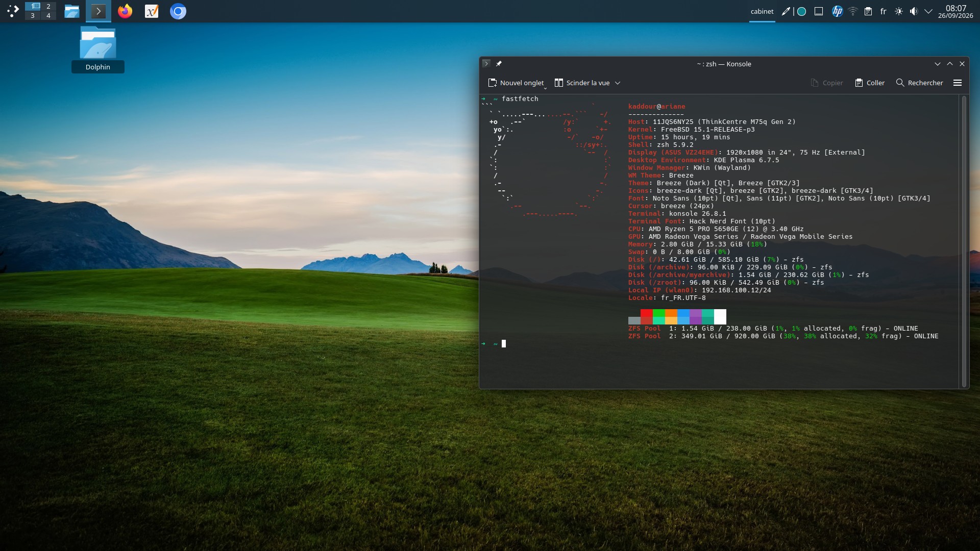Open the clipboard tray icon
The height and width of the screenshot is (551, 980).
tap(868, 11)
